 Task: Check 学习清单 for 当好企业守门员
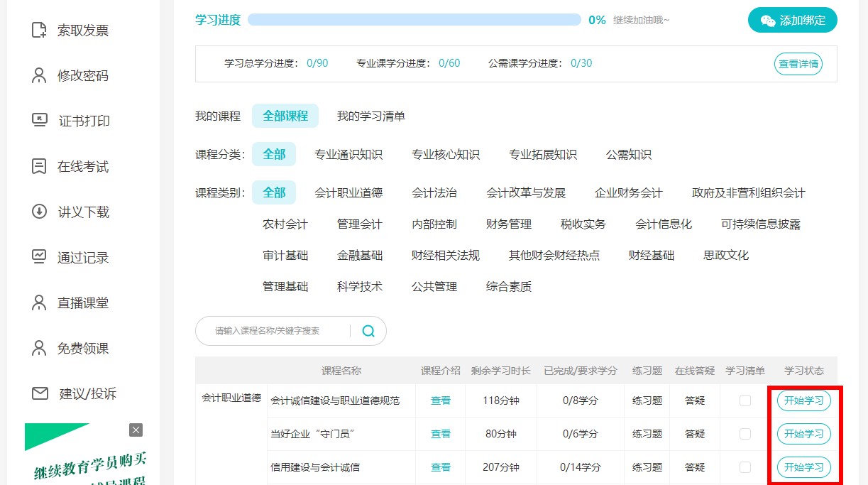coord(744,433)
